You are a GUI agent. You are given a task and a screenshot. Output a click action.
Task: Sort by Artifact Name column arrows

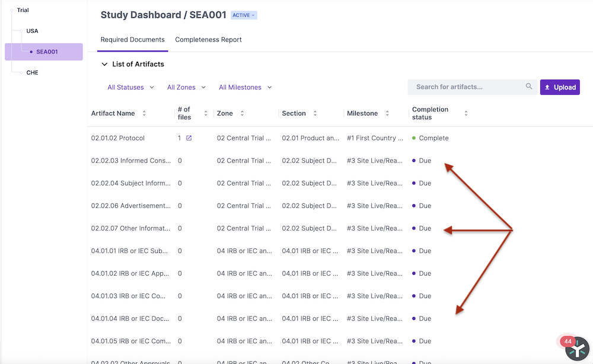pos(144,113)
